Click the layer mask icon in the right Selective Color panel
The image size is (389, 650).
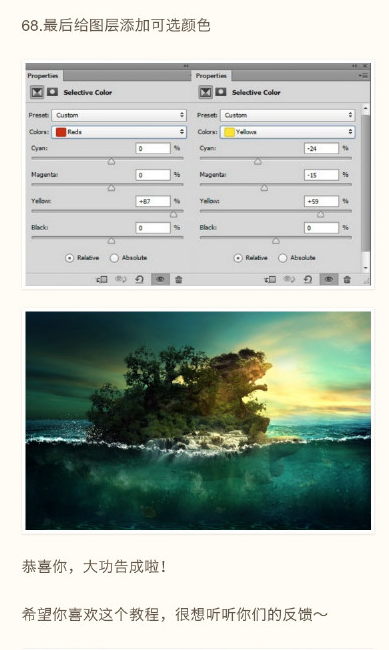tap(221, 92)
